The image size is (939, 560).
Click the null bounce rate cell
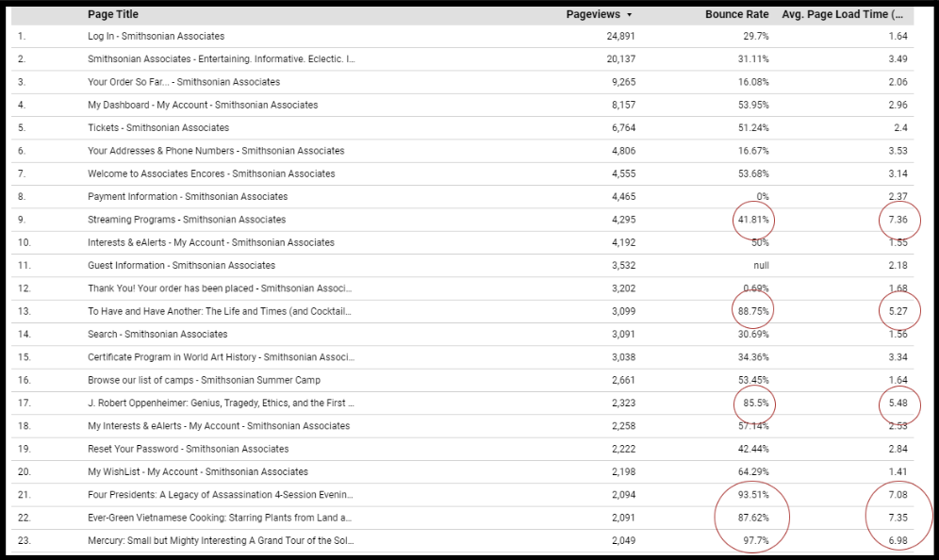pos(761,265)
